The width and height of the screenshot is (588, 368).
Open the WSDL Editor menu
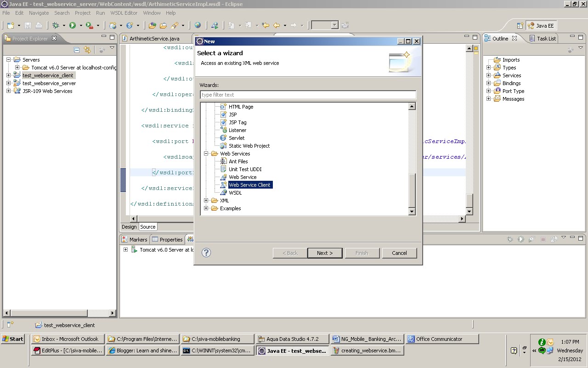[x=124, y=13]
